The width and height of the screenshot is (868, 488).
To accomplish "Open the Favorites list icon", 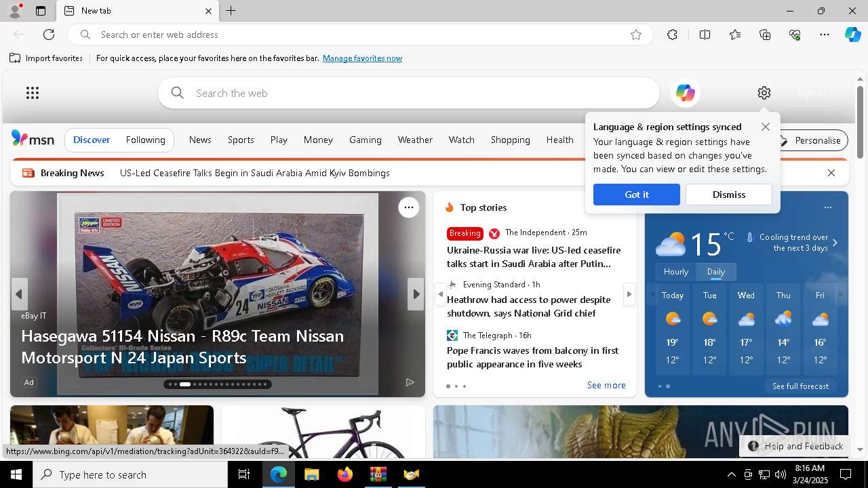I will (x=735, y=35).
